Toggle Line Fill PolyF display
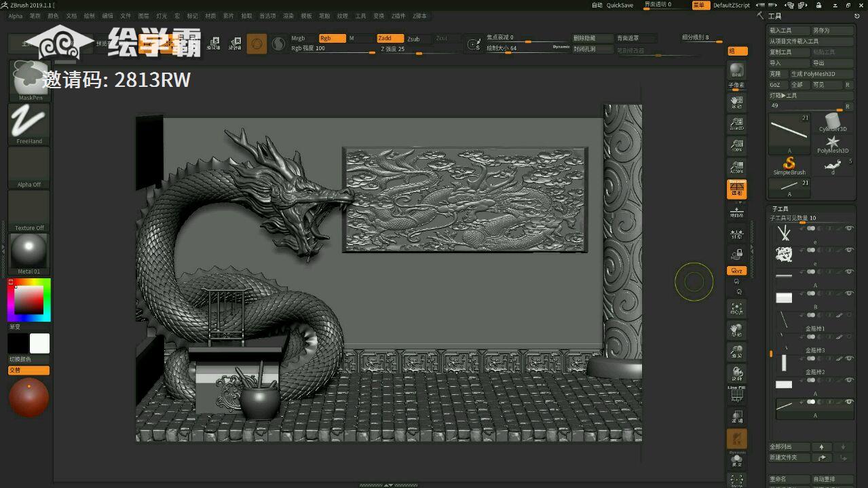This screenshot has height=488, width=868. click(736, 394)
